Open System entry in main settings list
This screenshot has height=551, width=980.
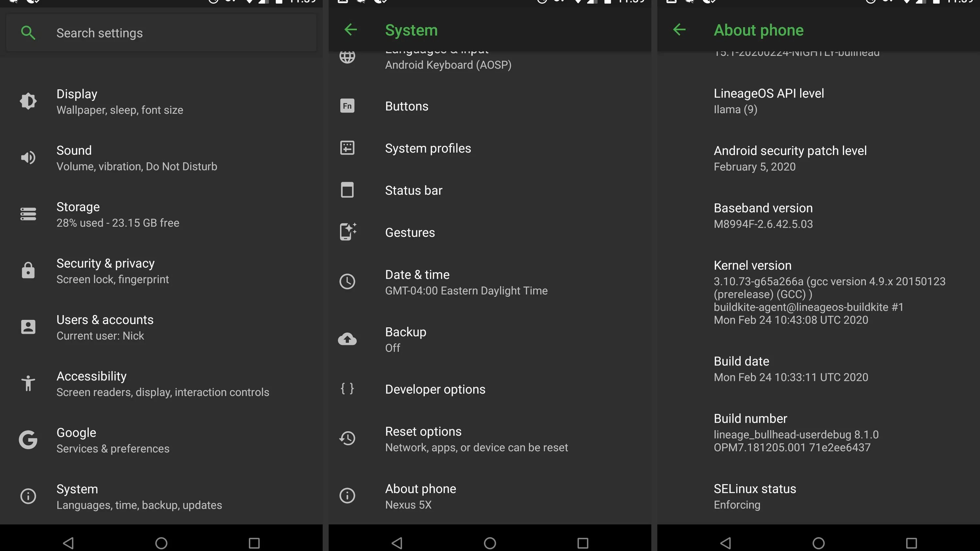pyautogui.click(x=161, y=496)
